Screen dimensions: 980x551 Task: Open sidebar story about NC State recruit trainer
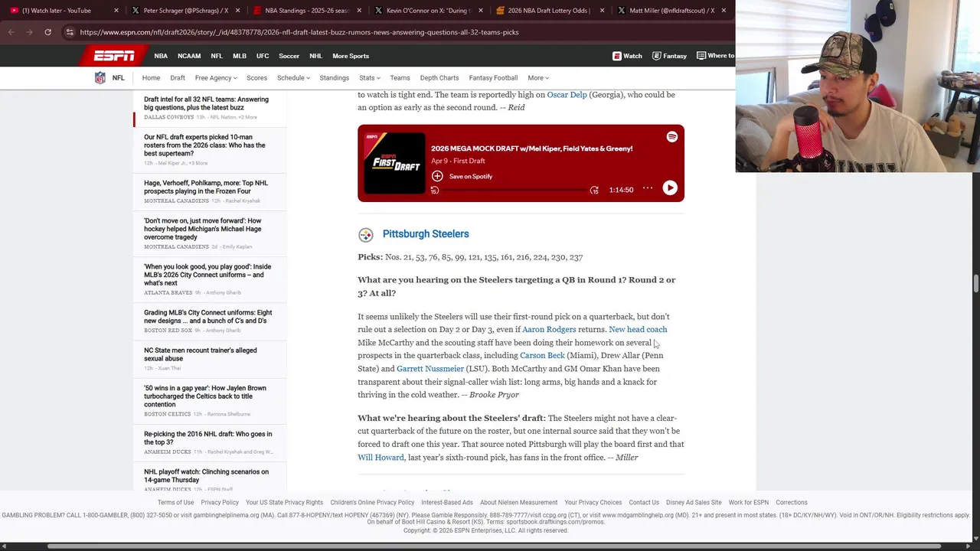click(201, 354)
